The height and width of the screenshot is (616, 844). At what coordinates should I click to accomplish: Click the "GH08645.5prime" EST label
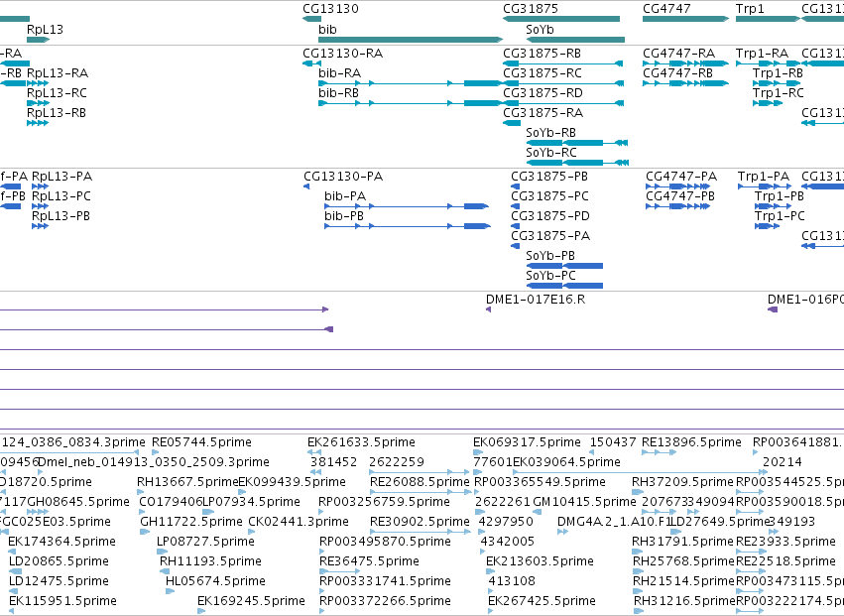coord(78,502)
